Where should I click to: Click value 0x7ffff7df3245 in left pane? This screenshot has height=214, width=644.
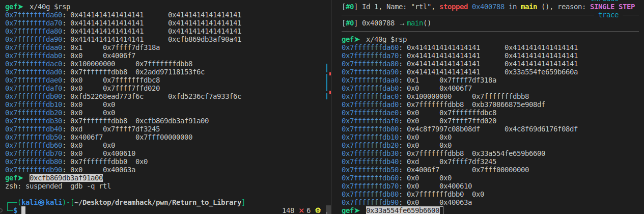[131, 129]
